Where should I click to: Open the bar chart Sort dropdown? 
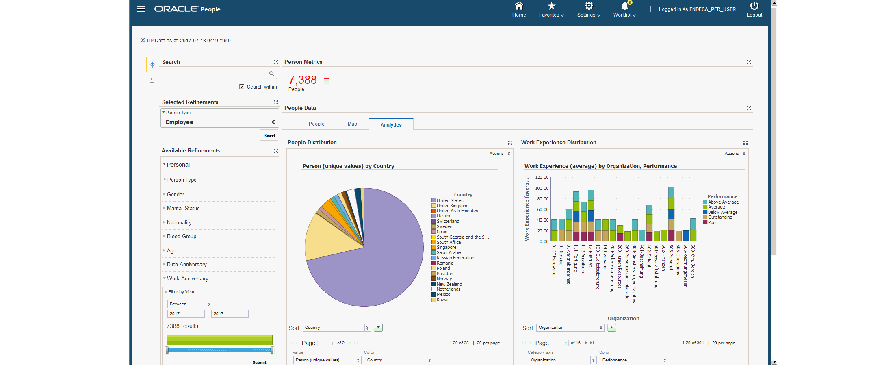click(569, 328)
